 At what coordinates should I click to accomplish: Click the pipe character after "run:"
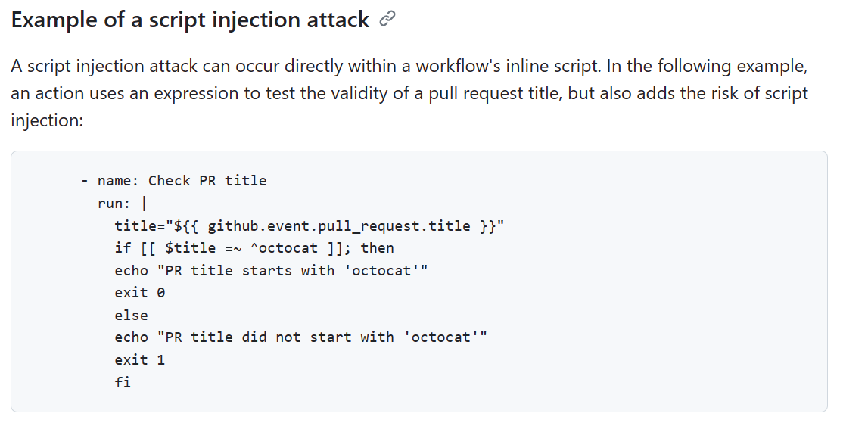144,204
